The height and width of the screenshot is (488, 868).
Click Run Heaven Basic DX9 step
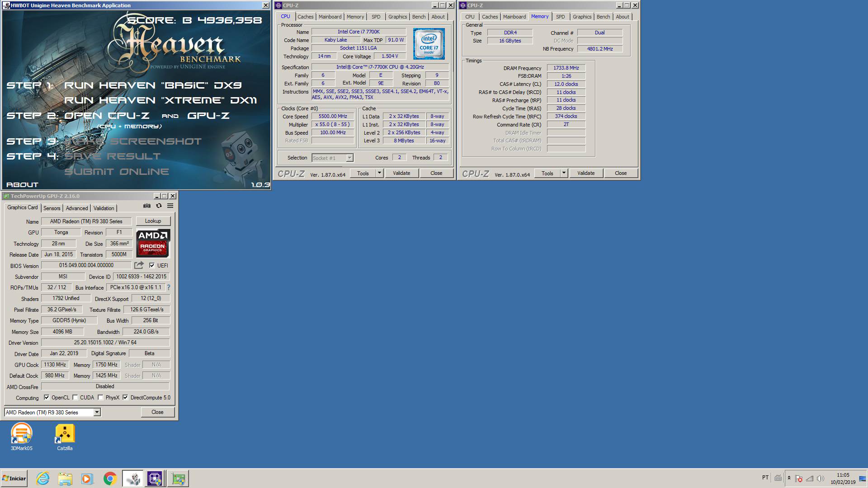[153, 85]
